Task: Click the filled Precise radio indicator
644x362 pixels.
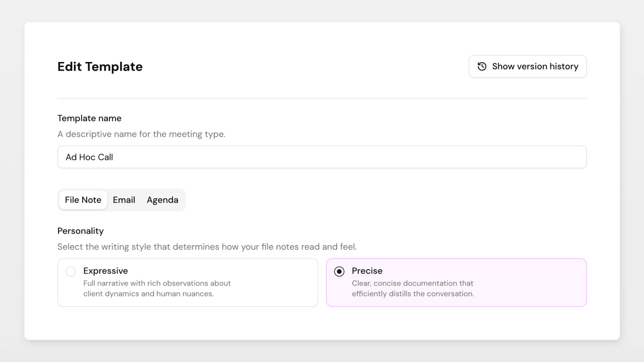Action: point(339,271)
